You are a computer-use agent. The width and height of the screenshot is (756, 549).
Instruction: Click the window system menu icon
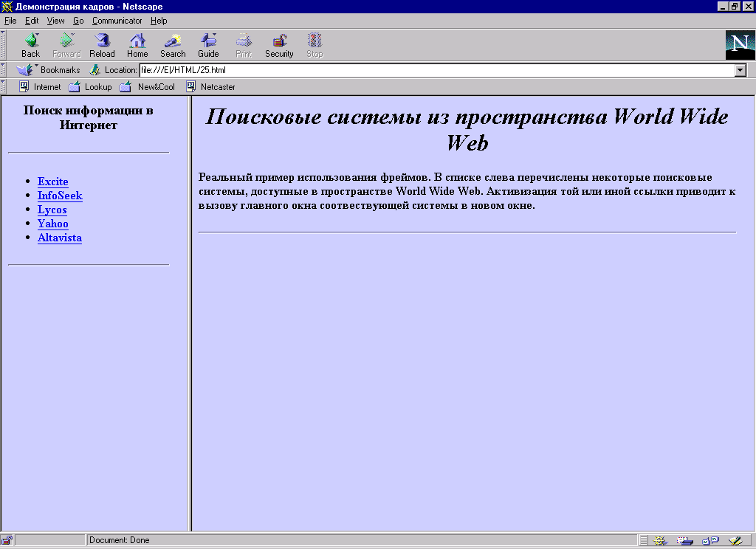pos(7,7)
